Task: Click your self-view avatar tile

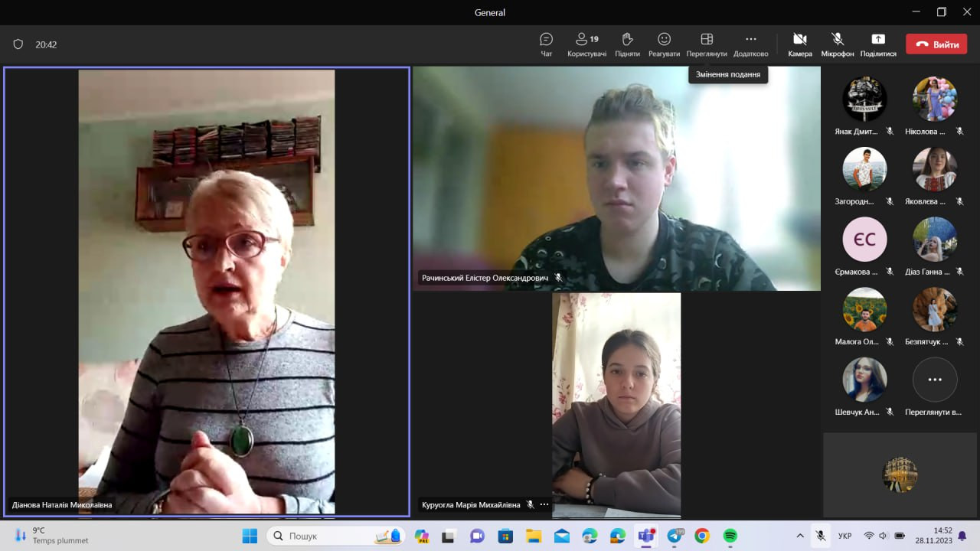Action: [900, 474]
